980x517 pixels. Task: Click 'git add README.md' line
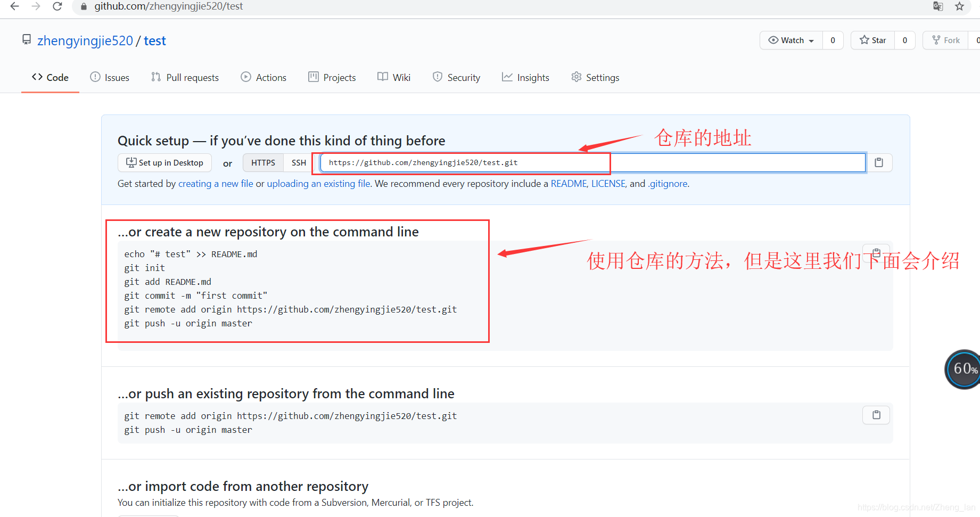(x=168, y=282)
